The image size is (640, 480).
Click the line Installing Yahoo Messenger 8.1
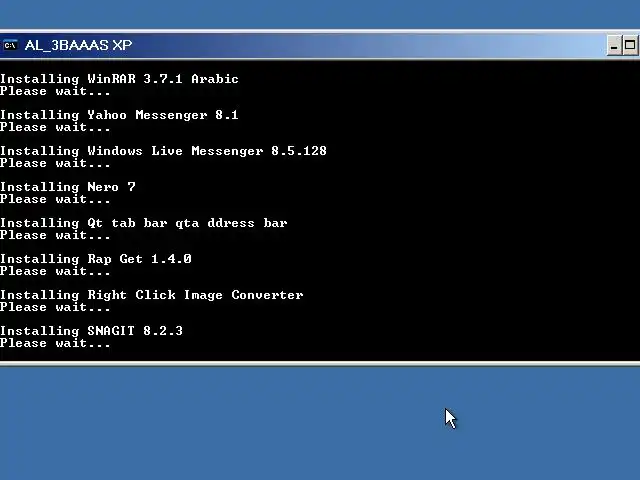pyautogui.click(x=119, y=115)
